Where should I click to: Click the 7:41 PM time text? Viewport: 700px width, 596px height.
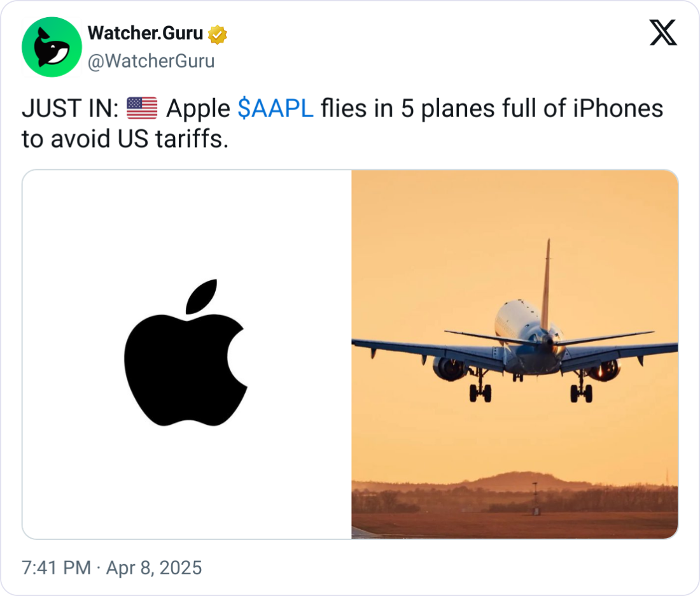click(56, 567)
